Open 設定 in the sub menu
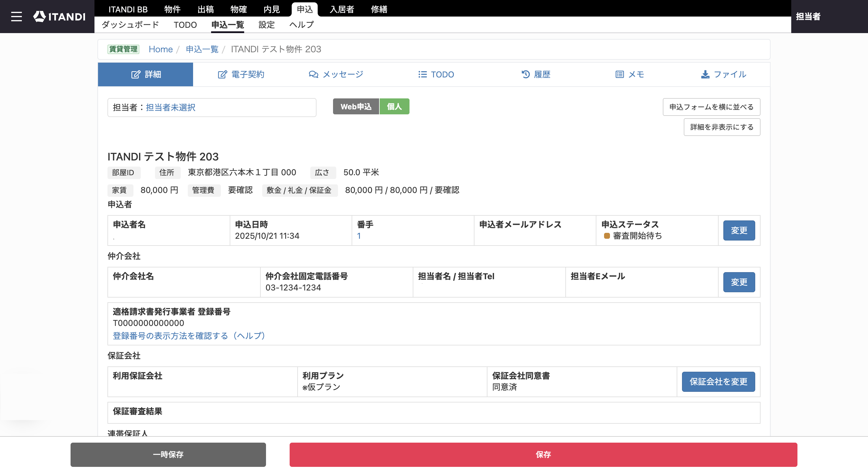The height and width of the screenshot is (471, 868). pyautogui.click(x=267, y=25)
